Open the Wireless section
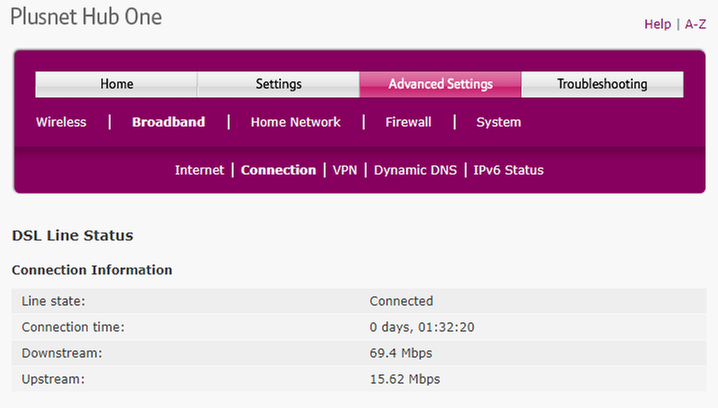This screenshot has width=718, height=408. tap(61, 122)
